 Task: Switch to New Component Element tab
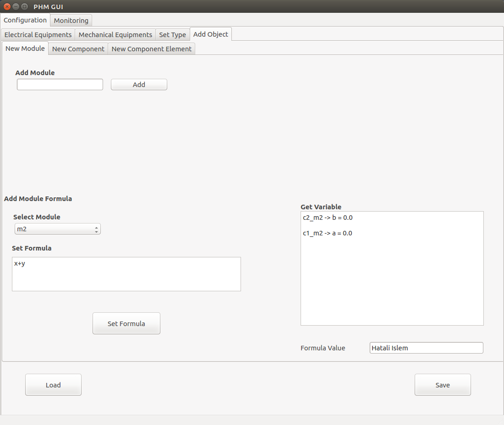151,49
